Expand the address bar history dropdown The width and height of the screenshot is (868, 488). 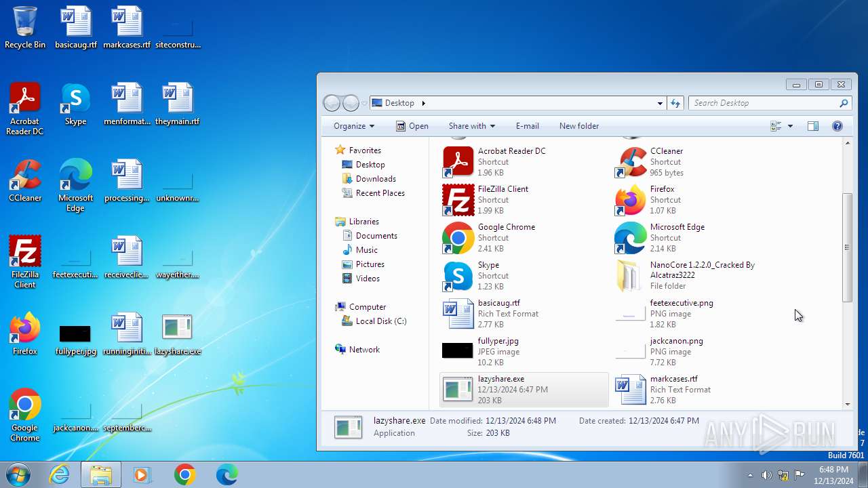pos(660,103)
